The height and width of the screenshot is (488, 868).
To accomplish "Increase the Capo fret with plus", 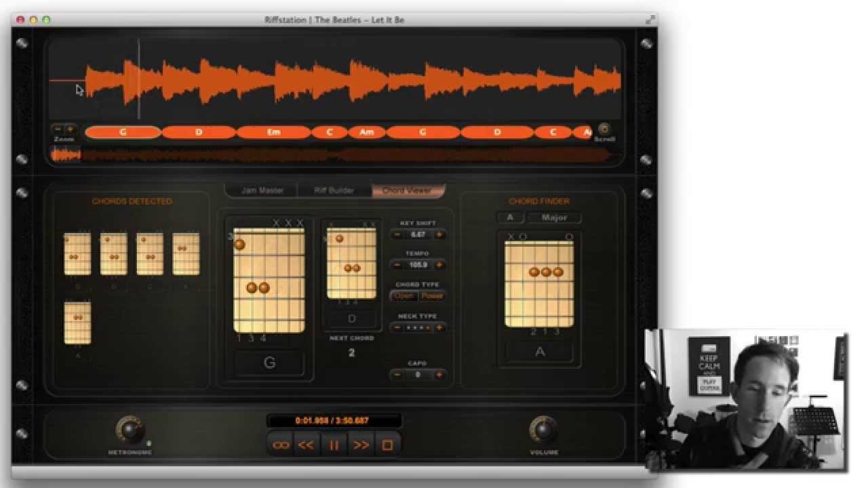I will tap(439, 374).
